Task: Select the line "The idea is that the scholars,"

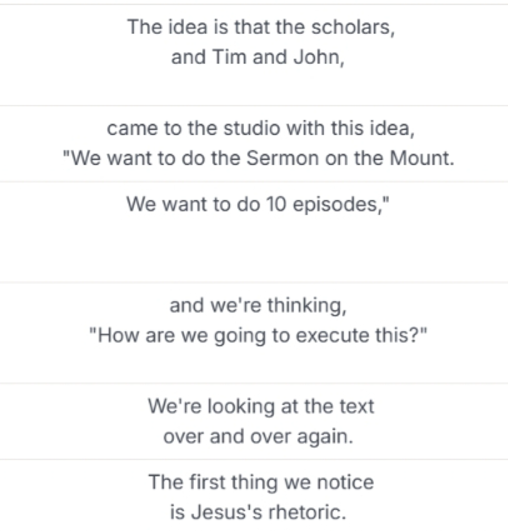Action: [x=261, y=27]
